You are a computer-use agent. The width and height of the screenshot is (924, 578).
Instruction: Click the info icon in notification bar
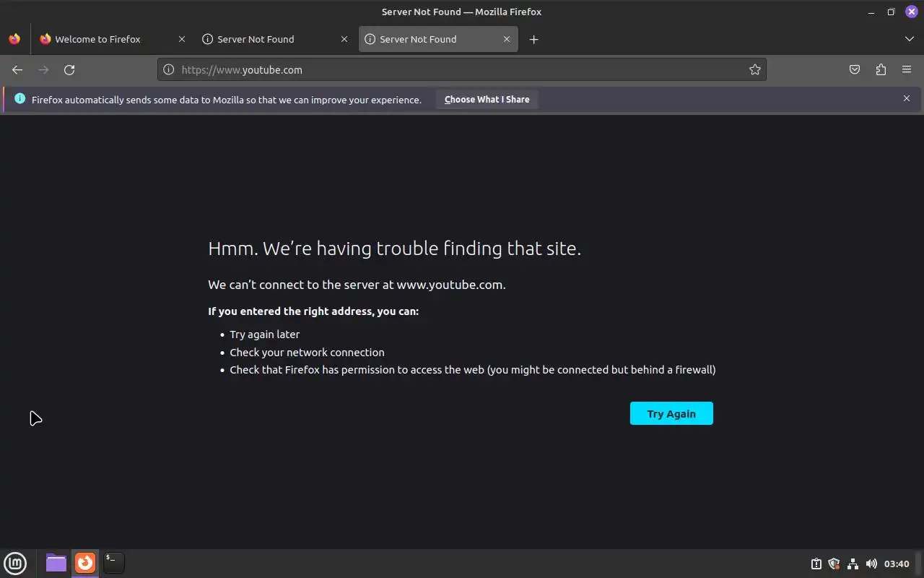[19, 98]
